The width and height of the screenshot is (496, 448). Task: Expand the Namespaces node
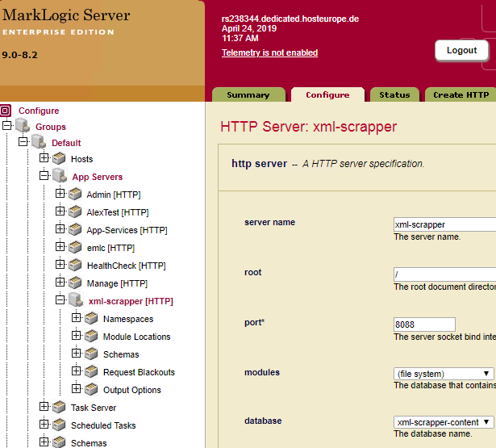pos(77,317)
